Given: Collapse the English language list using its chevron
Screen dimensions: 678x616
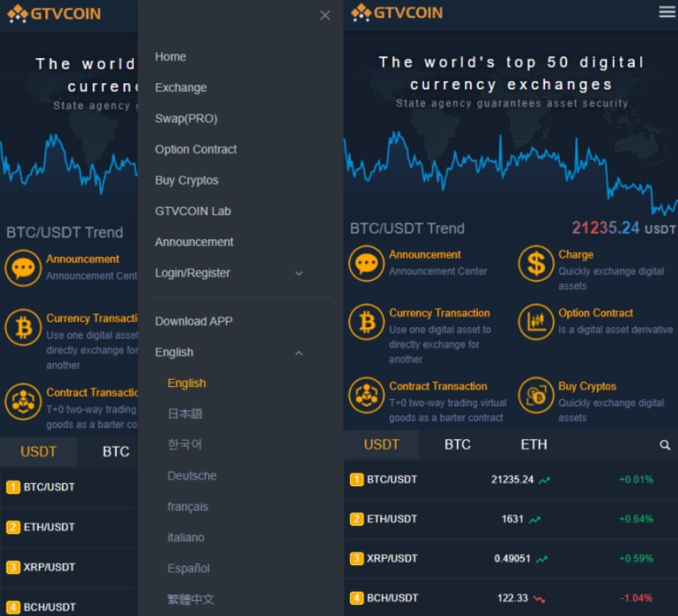Looking at the screenshot, I should coord(299,353).
